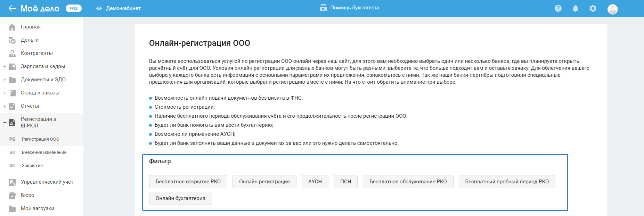The height and width of the screenshot is (216, 644).
Task: Click the Бесплатное открытие РКО filter button
Action: (188, 182)
